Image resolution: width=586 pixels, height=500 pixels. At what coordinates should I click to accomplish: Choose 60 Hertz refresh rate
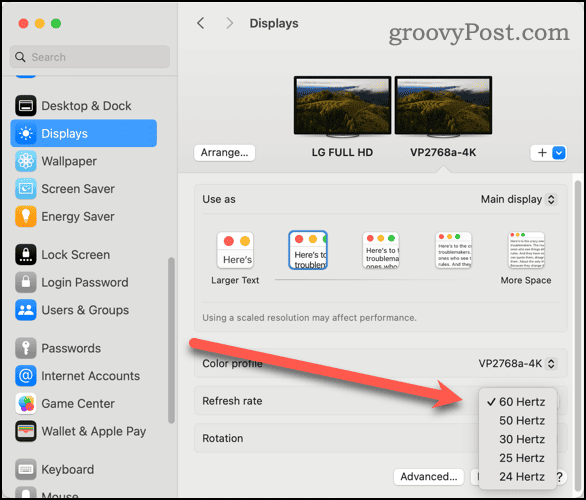518,402
